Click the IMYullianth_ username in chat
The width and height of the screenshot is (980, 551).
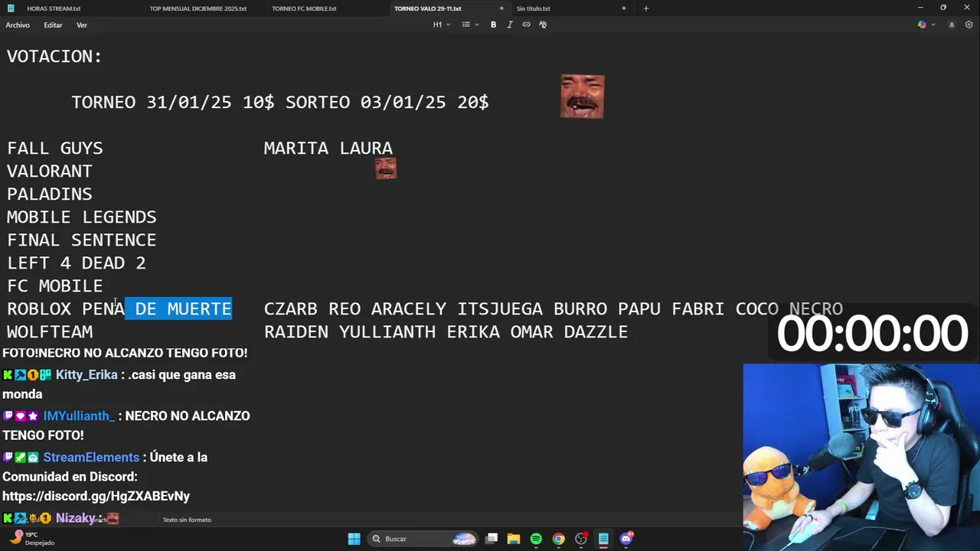point(79,416)
